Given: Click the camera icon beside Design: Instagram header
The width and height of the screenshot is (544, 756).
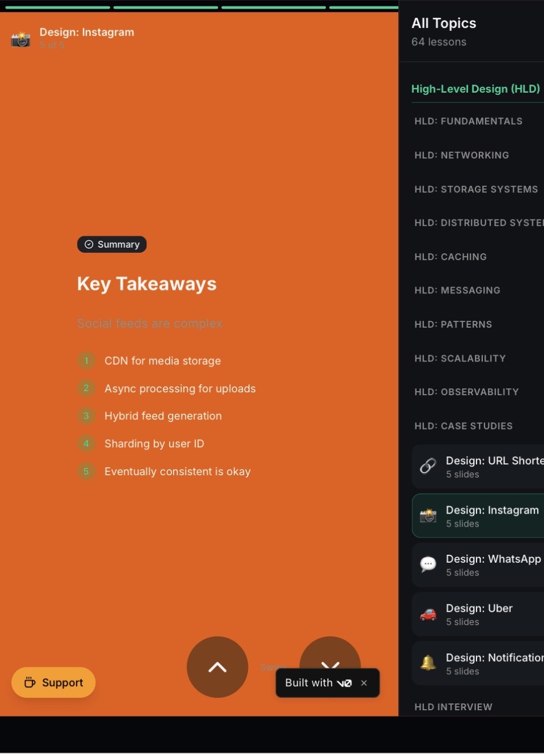Looking at the screenshot, I should tap(21, 39).
